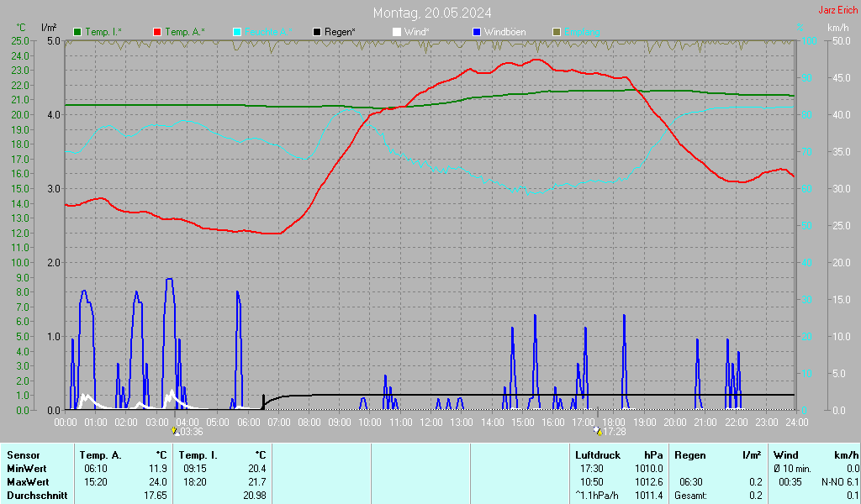Click the rain time '06:30'
The height and width of the screenshot is (504, 861).
pos(691,482)
